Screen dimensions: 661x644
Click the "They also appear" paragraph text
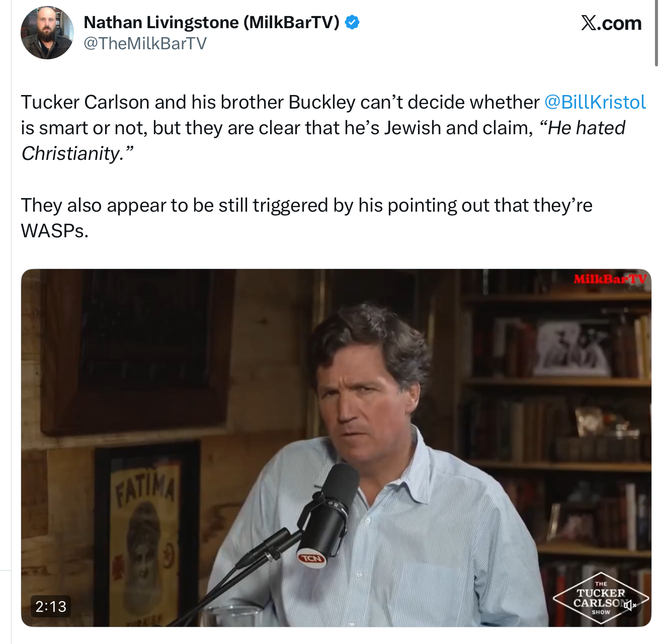(x=306, y=218)
